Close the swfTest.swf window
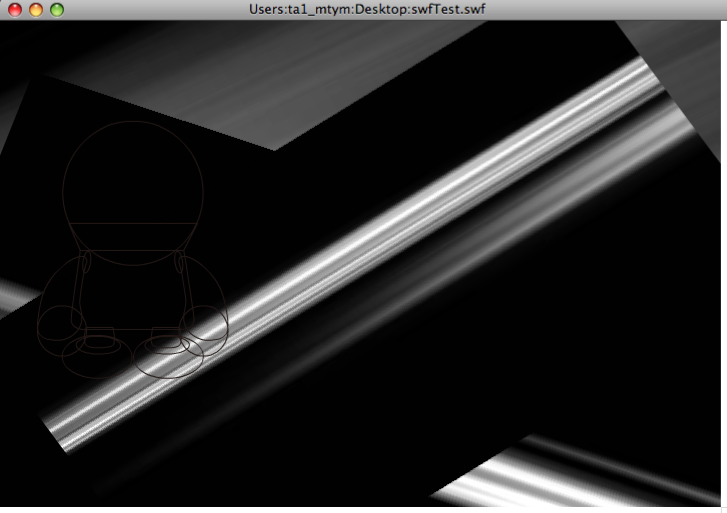Viewport: 727px width, 513px height. 15,10
